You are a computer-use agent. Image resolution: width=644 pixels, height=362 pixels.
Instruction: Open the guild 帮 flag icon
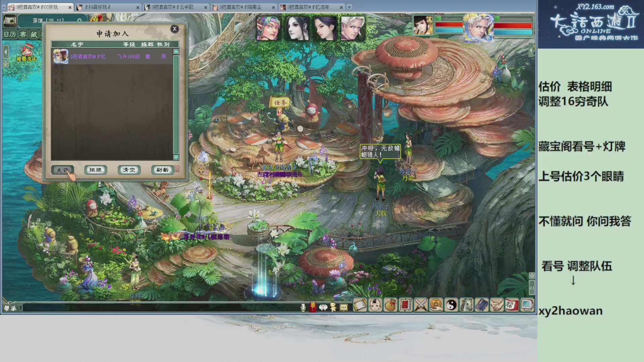point(512,305)
